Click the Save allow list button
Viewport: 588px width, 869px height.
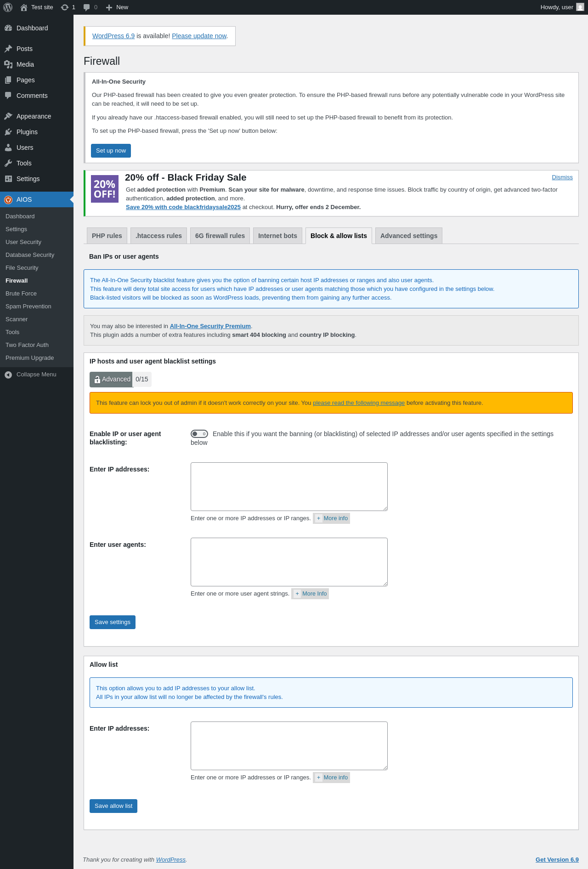(113, 806)
